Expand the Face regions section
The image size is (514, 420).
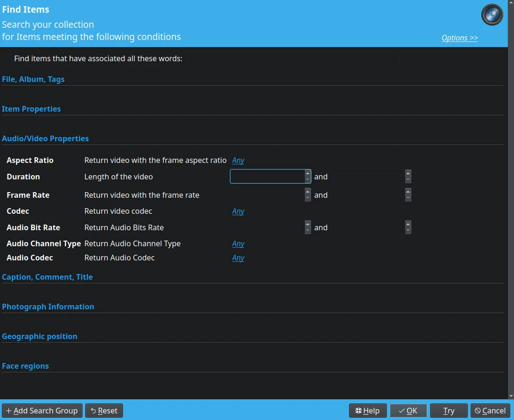[x=25, y=366]
